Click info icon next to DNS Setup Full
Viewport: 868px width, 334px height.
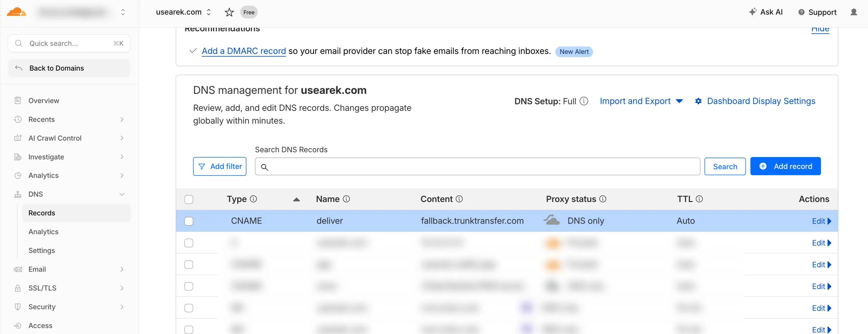(x=584, y=101)
